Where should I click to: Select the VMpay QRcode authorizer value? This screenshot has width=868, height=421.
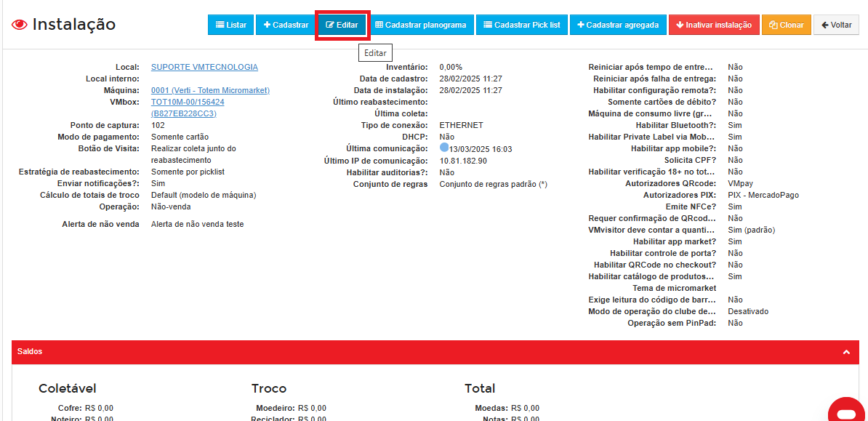point(740,183)
